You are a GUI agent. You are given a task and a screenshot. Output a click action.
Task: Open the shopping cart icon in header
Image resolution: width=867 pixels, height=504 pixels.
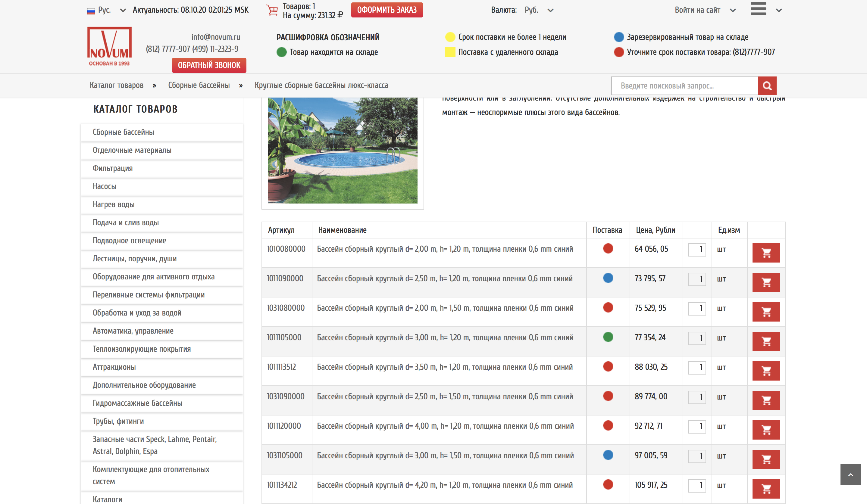272,10
